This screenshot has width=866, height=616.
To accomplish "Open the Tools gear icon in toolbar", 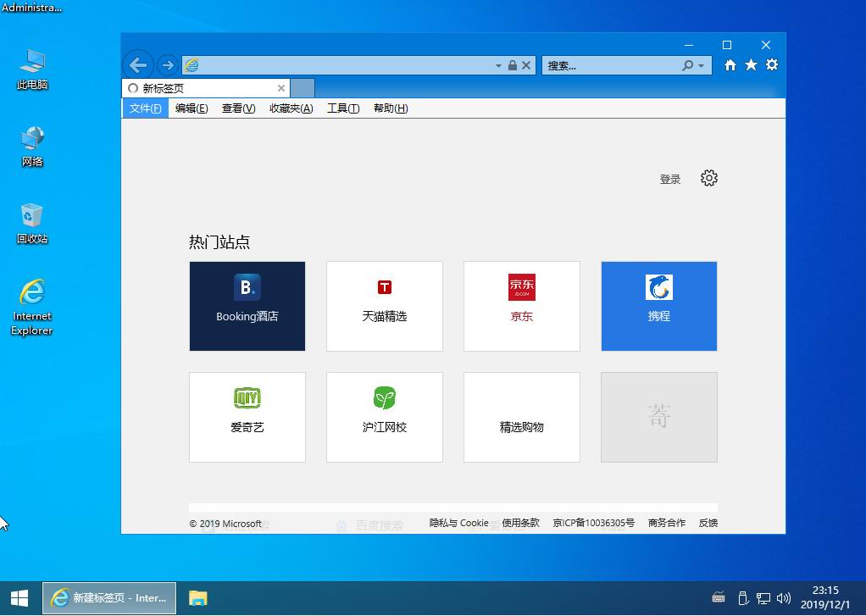I will point(772,64).
